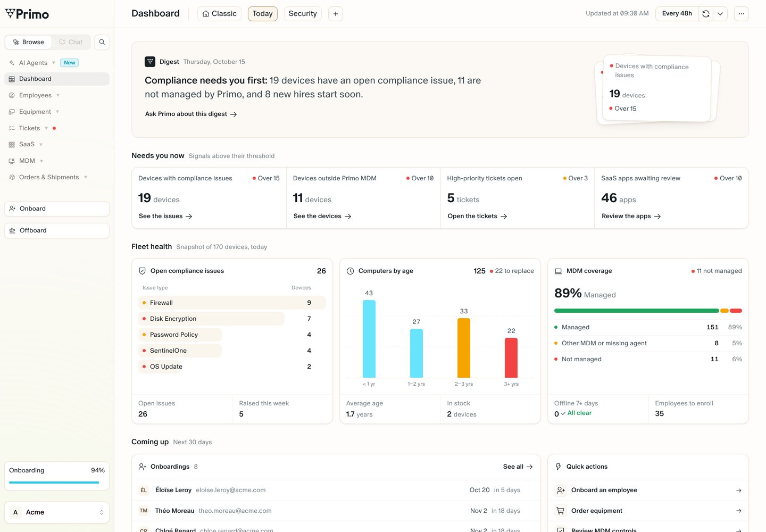Click the SaaS grid icon in sidebar
Image resolution: width=766 pixels, height=532 pixels.
(12, 145)
